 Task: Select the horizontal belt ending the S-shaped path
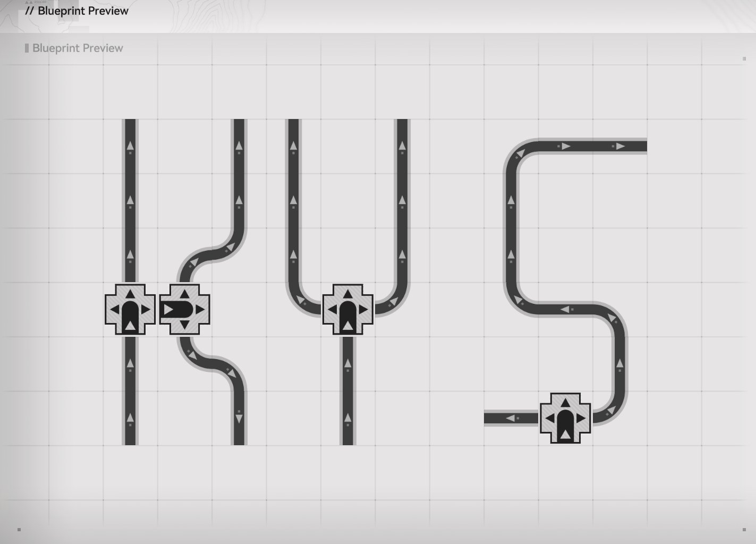593,146
